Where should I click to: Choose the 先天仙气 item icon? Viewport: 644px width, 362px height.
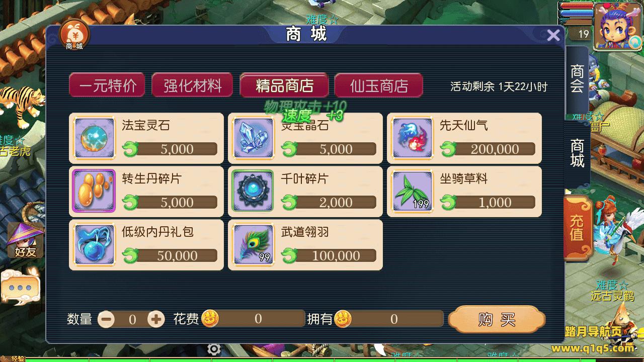tap(412, 138)
